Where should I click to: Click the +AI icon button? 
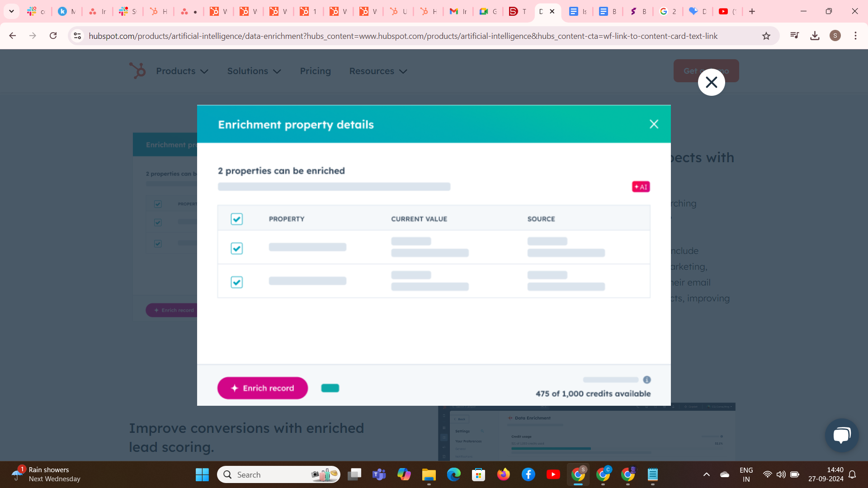click(641, 187)
